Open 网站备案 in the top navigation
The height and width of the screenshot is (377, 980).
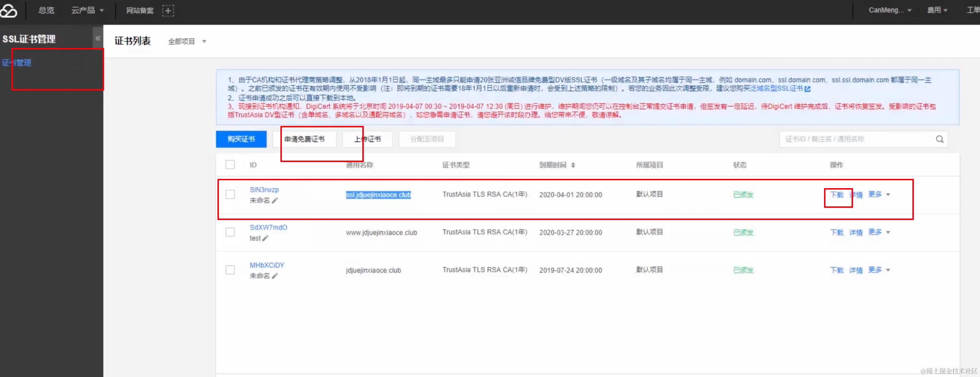pos(140,10)
